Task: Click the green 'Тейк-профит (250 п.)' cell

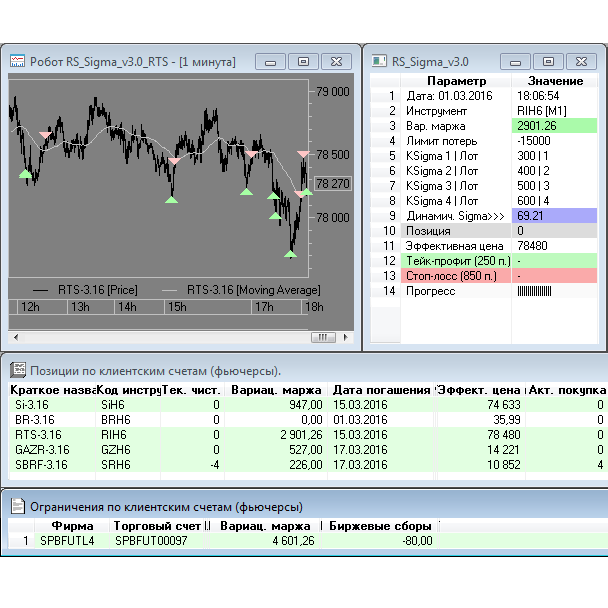Action: (x=457, y=261)
